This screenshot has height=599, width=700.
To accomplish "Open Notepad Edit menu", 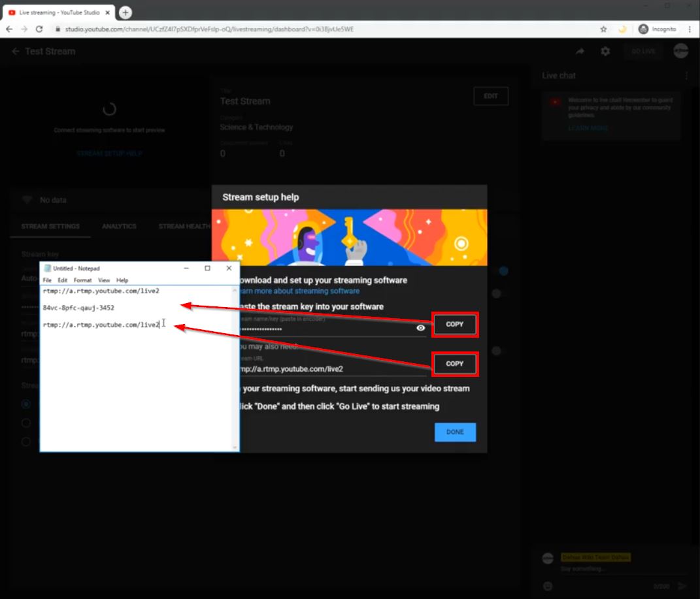I will click(x=63, y=280).
